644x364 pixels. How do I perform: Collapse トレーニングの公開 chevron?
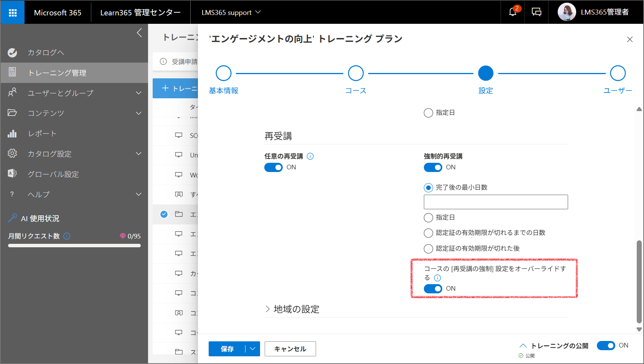523,346
